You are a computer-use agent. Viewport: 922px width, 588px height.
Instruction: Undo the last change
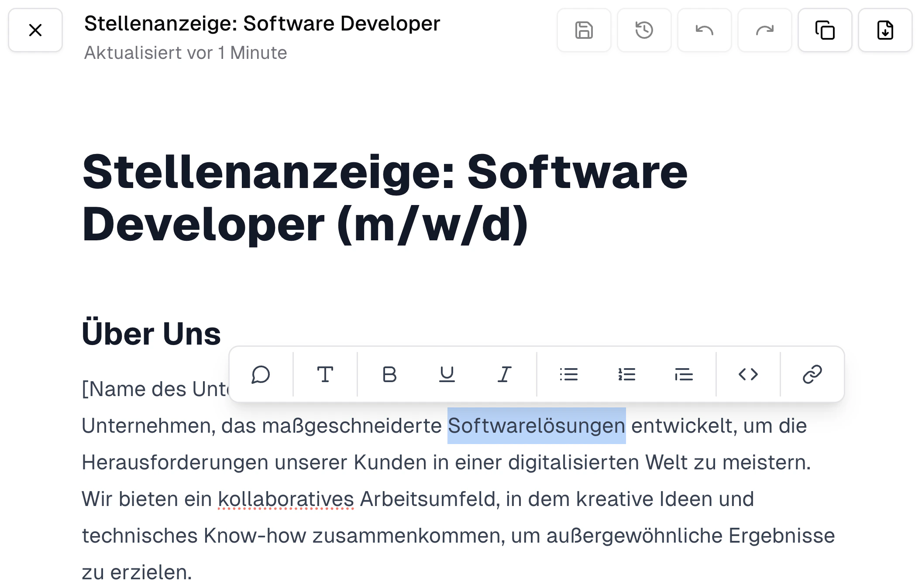(704, 30)
